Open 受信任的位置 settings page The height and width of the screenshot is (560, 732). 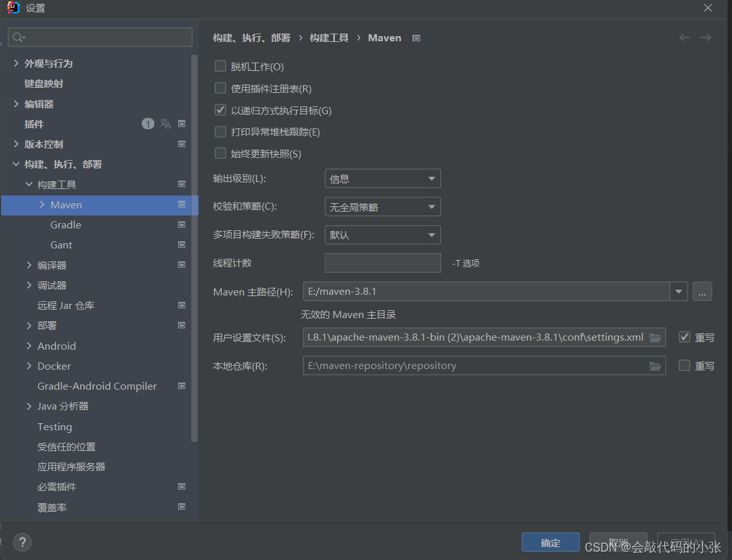click(66, 447)
